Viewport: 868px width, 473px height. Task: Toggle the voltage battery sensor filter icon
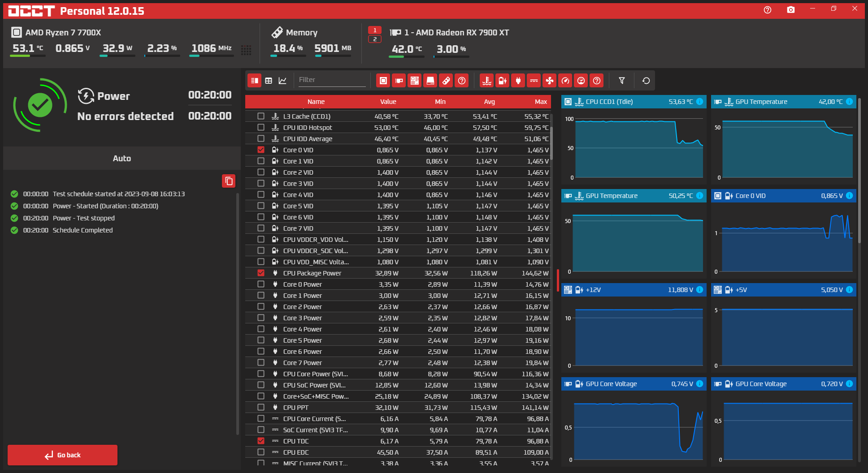(x=502, y=81)
